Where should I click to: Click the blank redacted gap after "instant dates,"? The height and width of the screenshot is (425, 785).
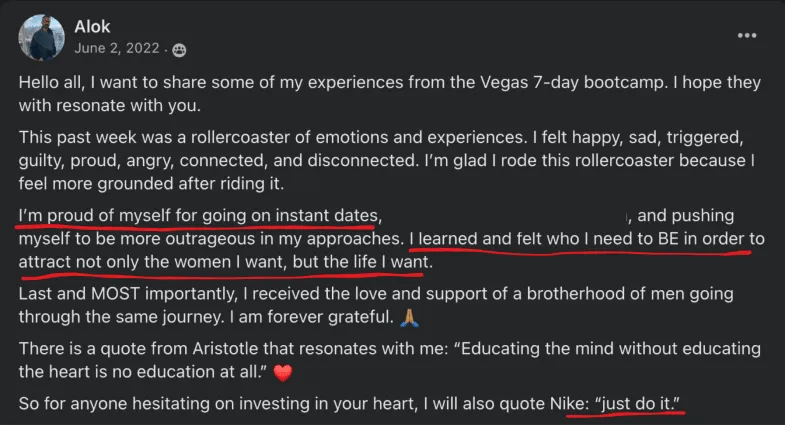505,216
